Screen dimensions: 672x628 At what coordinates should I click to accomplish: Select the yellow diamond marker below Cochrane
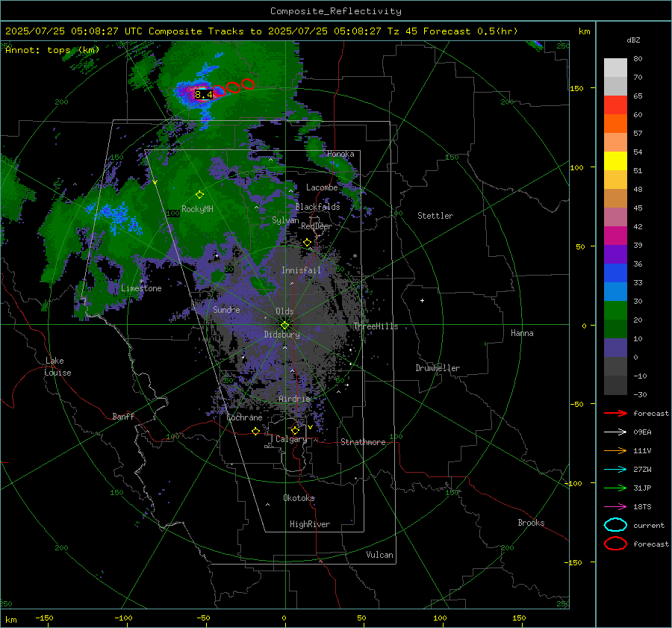[x=256, y=431]
